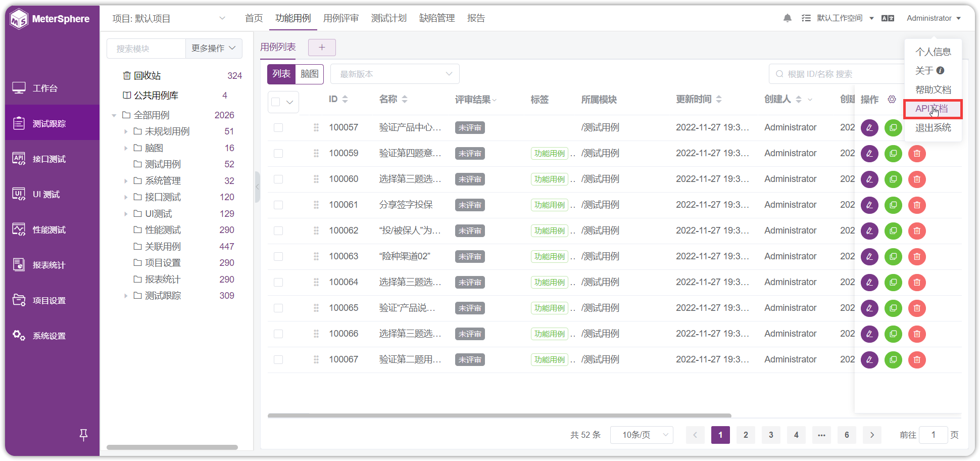
Task: Expand the 系统管理 tree folder
Action: click(126, 181)
